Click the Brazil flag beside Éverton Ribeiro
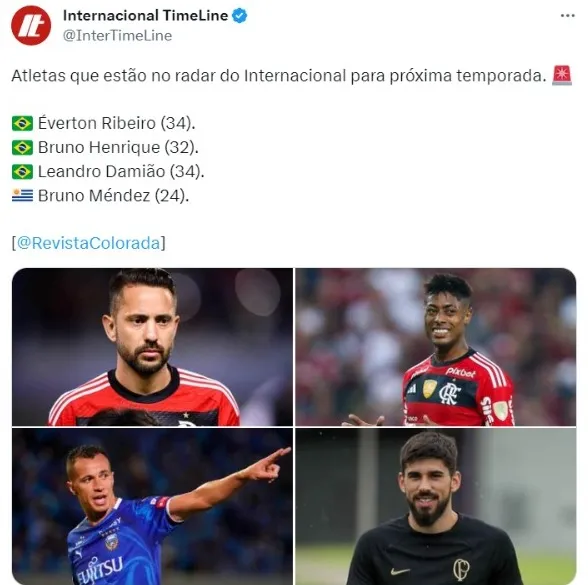This screenshot has height=585, width=588. pyautogui.click(x=22, y=123)
